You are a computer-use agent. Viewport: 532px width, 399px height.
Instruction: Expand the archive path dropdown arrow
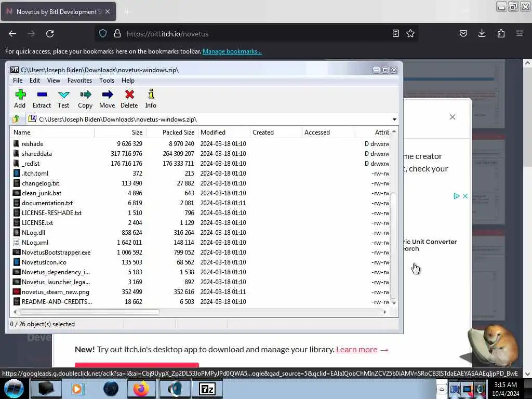click(394, 119)
